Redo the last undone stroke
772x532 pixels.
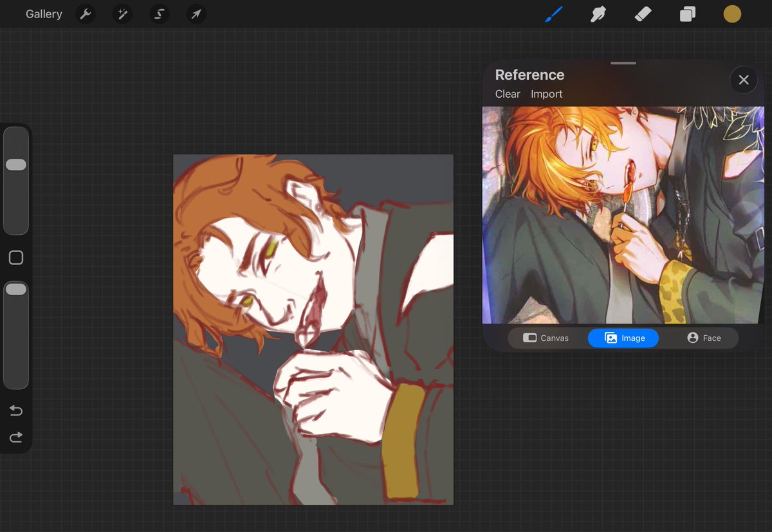click(16, 437)
